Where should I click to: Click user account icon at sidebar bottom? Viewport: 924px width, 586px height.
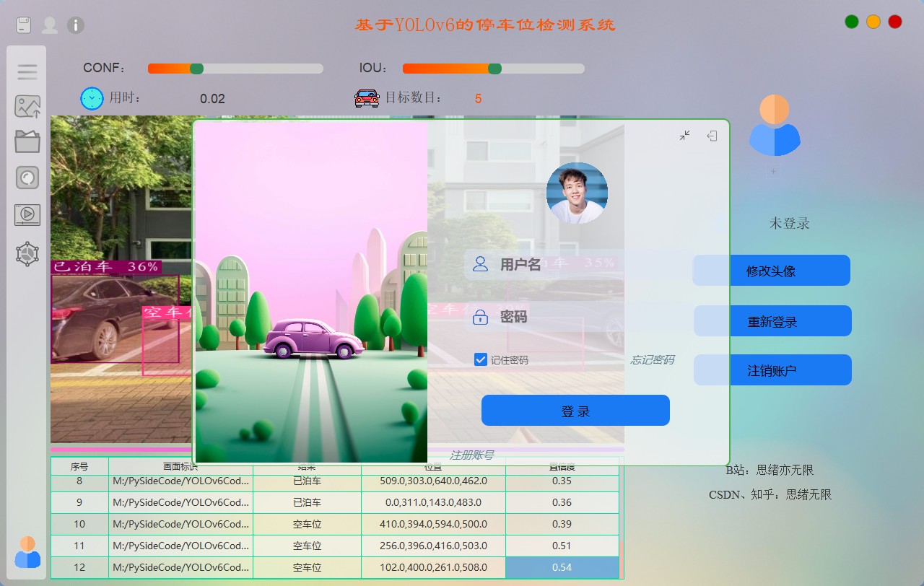click(27, 552)
